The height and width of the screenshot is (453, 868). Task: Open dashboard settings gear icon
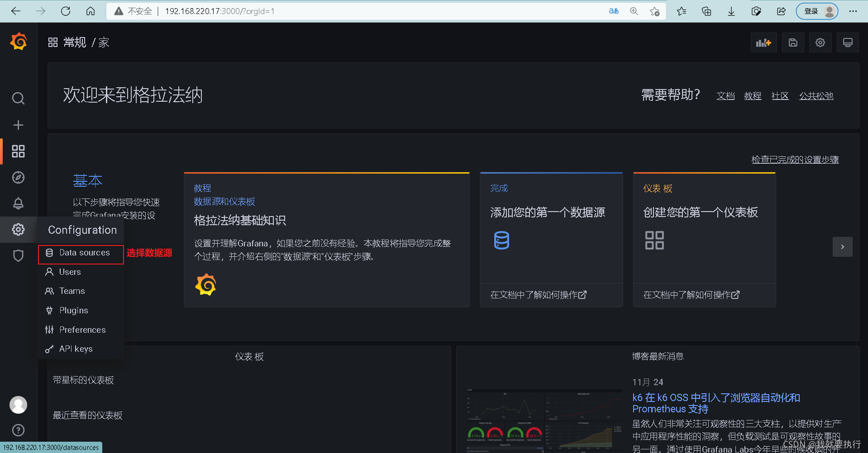820,42
